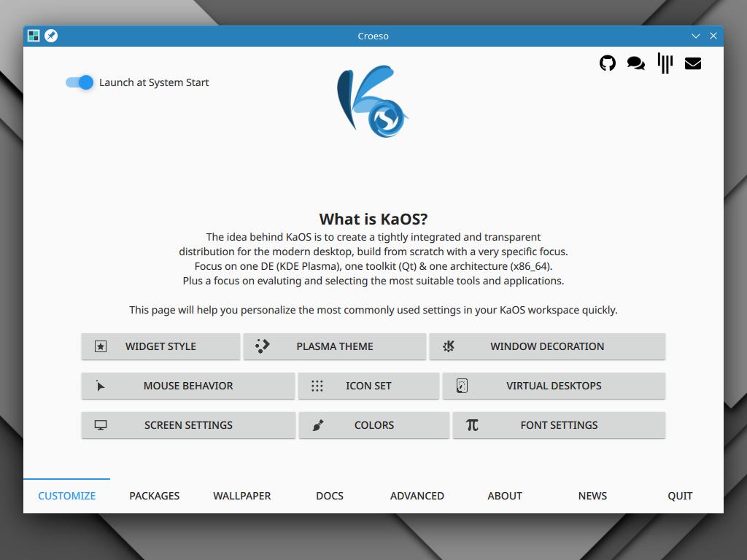Open Window Decoration settings
The width and height of the screenshot is (747, 560).
[x=547, y=346]
